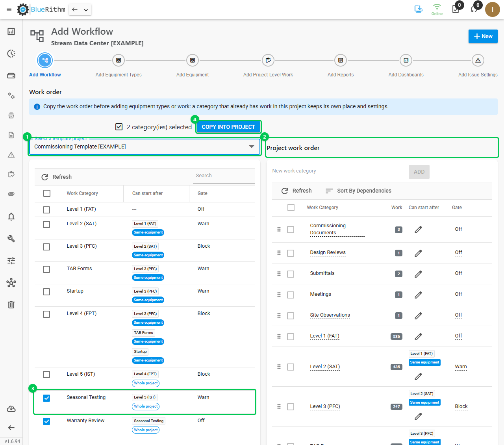Click the cloud download icon in sidebar

(11, 409)
